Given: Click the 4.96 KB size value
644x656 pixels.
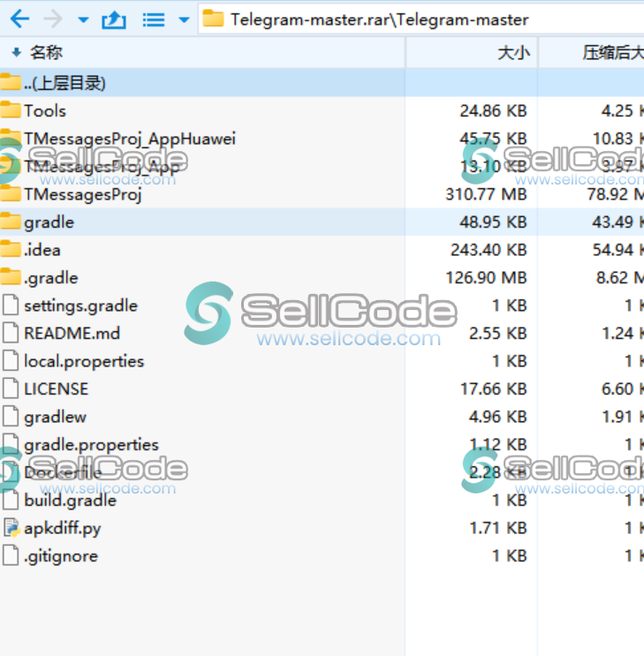Looking at the screenshot, I should 498,417.
